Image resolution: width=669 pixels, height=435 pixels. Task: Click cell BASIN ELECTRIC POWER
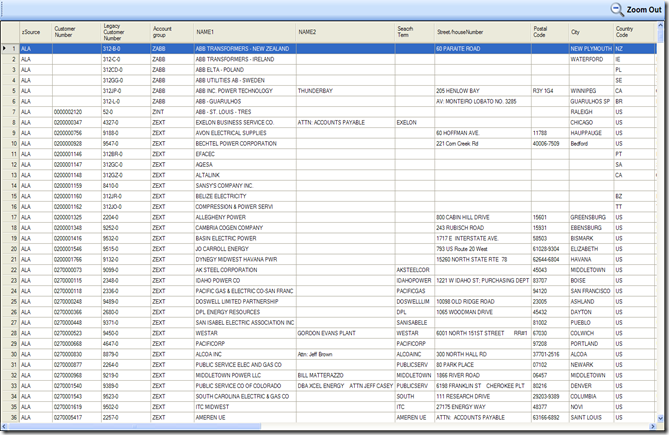245,238
